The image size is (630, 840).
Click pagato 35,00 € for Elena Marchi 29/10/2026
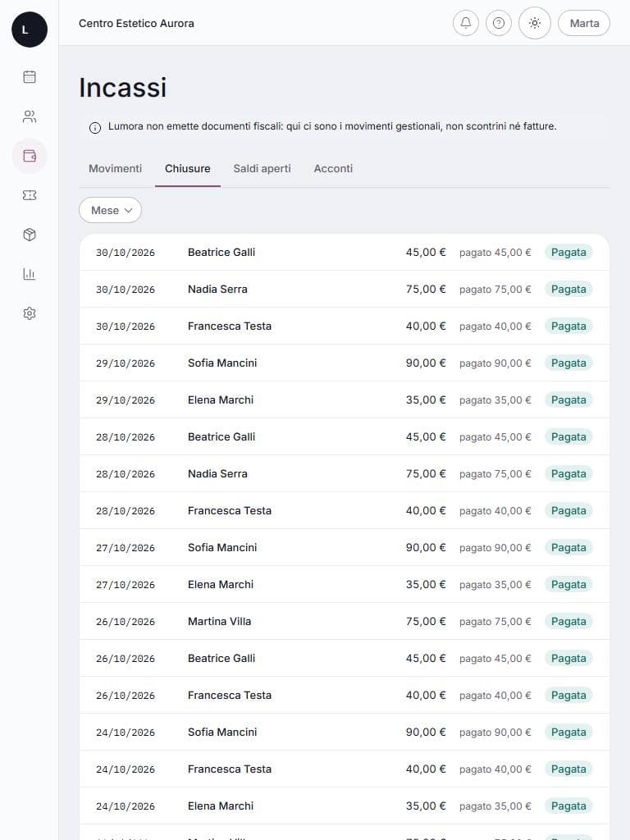pyautogui.click(x=495, y=400)
